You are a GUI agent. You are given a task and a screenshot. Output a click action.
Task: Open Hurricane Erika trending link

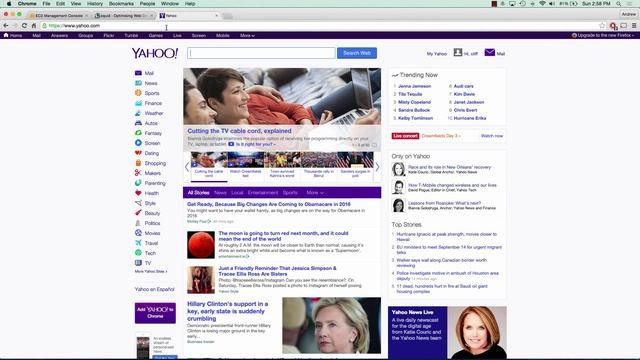(470, 118)
